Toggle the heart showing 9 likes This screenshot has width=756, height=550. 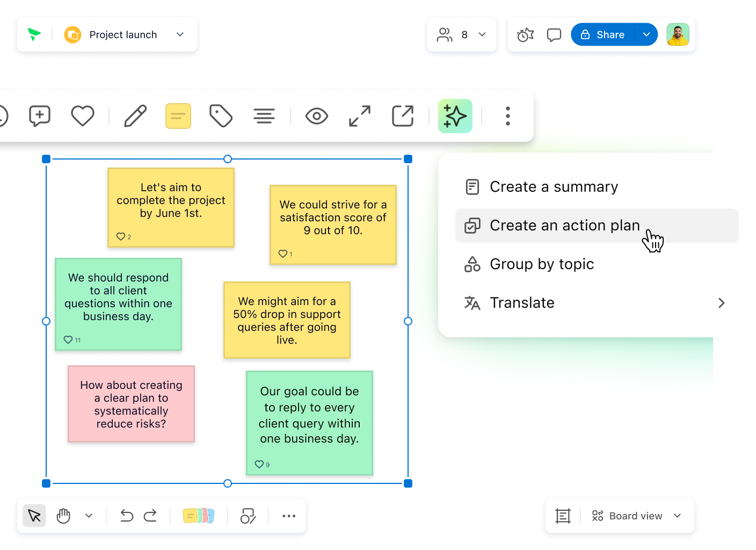[x=259, y=464]
